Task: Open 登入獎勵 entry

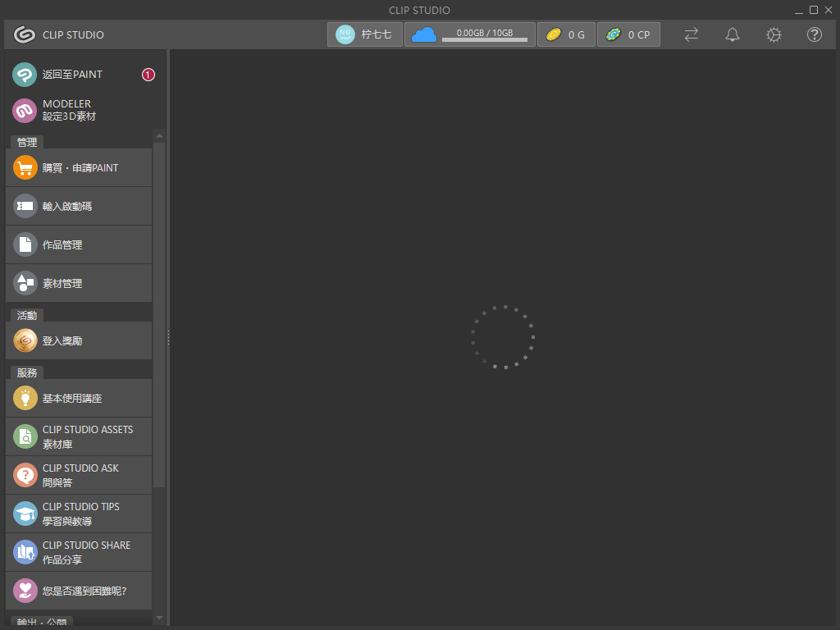Action: click(79, 340)
